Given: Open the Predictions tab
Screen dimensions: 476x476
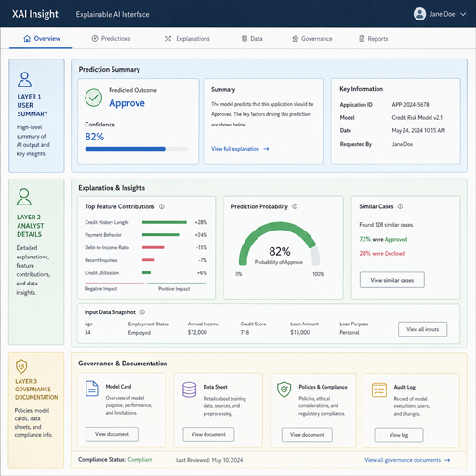Looking at the screenshot, I should tap(111, 39).
